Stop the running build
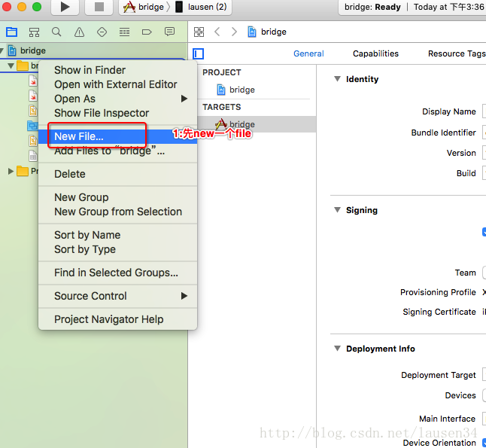The height and width of the screenshot is (448, 486). point(99,7)
